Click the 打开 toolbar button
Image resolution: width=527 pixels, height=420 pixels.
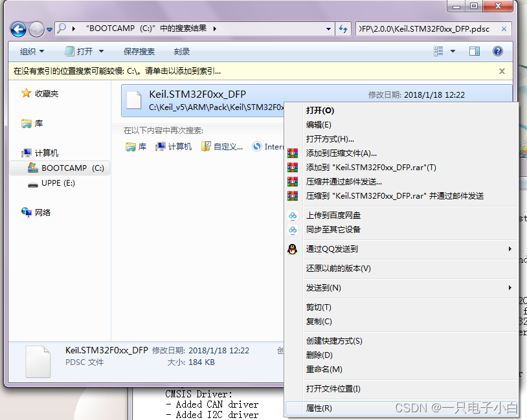78,51
